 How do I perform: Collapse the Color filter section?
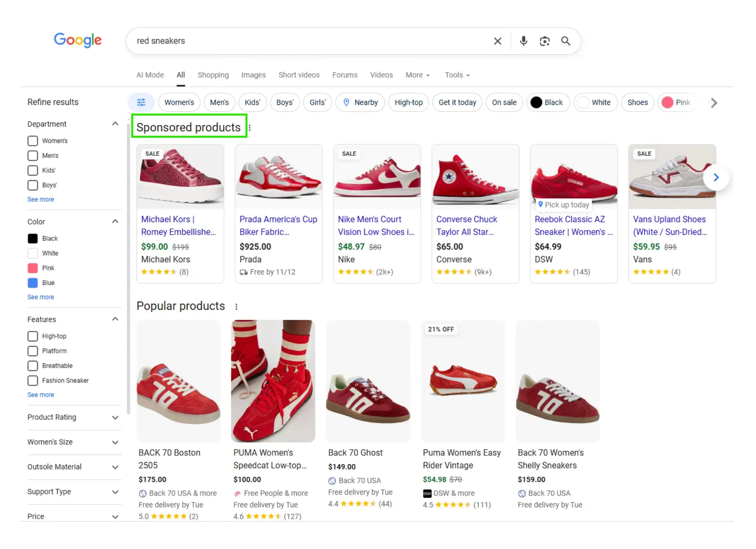[115, 221]
